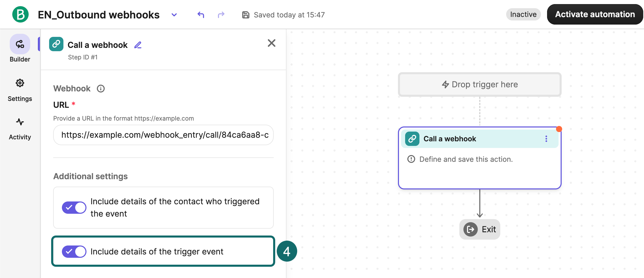Click the edit pencil next to Call a webhook
The height and width of the screenshot is (278, 644).
(x=138, y=45)
